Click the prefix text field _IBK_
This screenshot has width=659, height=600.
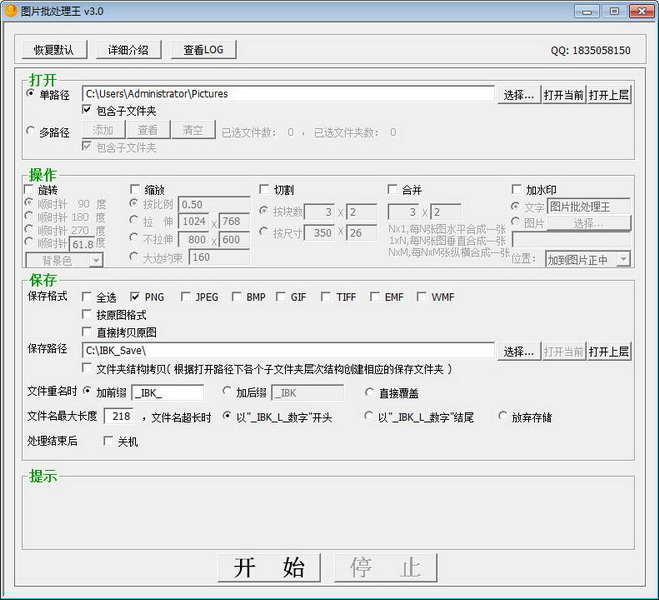tap(168, 393)
